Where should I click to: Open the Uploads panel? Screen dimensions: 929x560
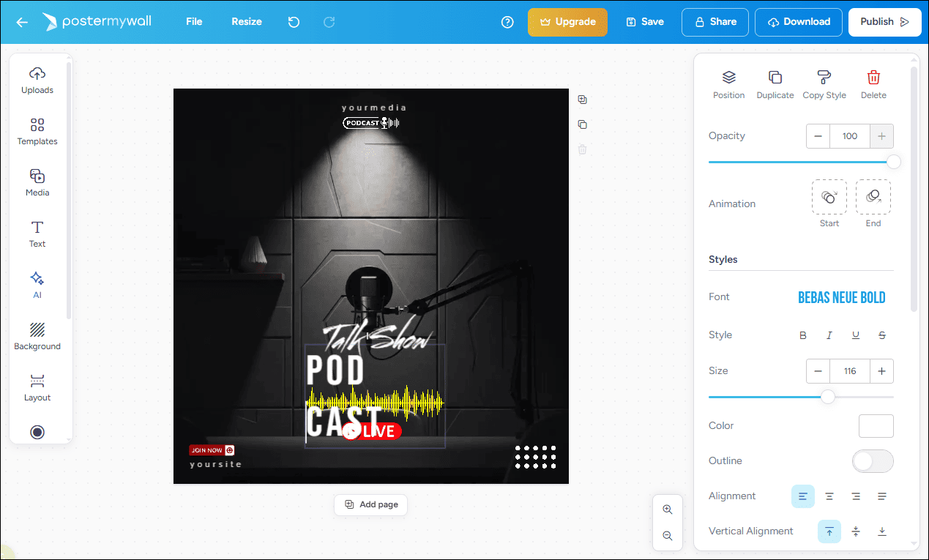tap(37, 80)
